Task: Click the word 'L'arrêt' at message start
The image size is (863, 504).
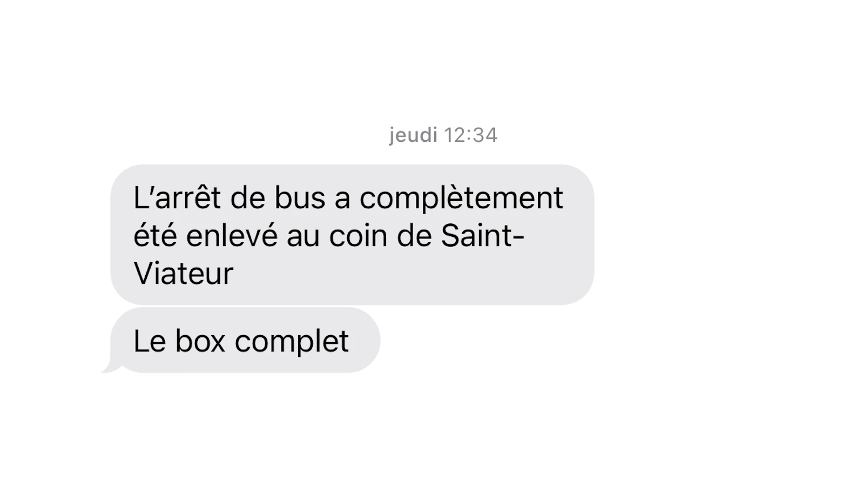Action: tap(177, 197)
